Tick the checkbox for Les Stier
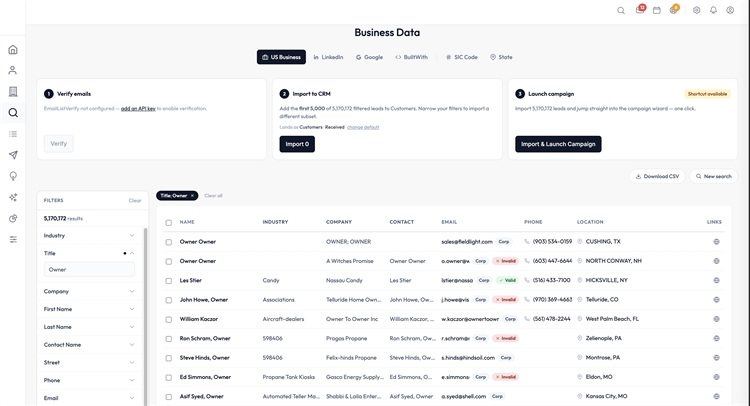The height and width of the screenshot is (406, 750). (x=168, y=281)
